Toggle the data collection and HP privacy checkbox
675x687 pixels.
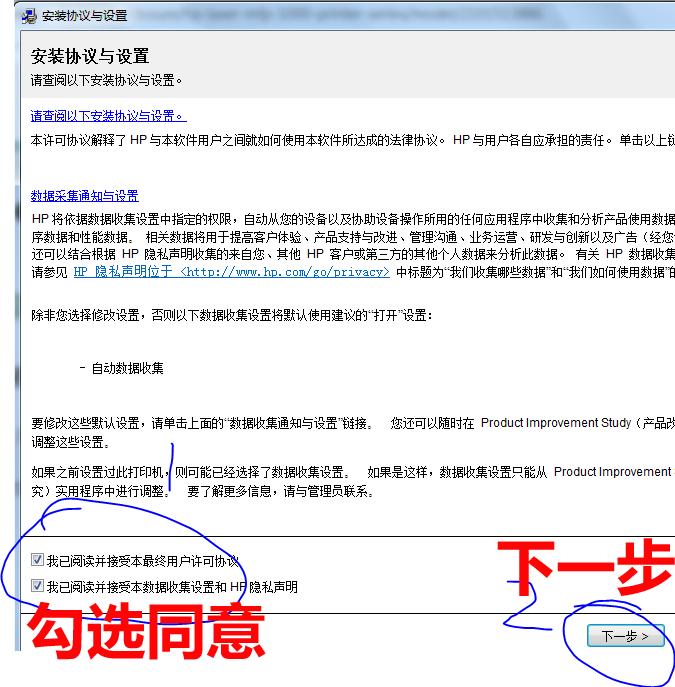click(37, 586)
